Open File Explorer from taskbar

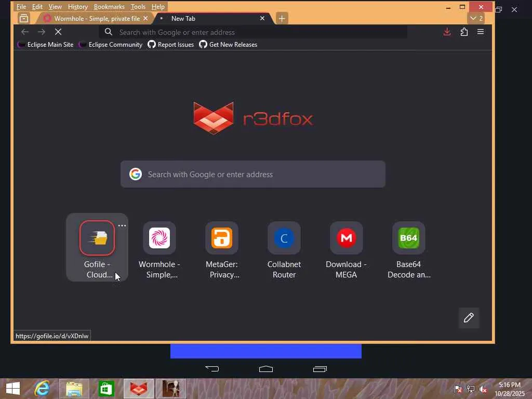(74, 389)
